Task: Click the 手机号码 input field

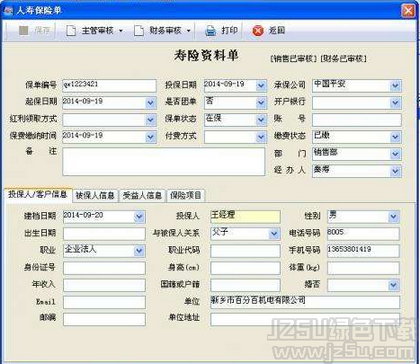Action: point(363,251)
